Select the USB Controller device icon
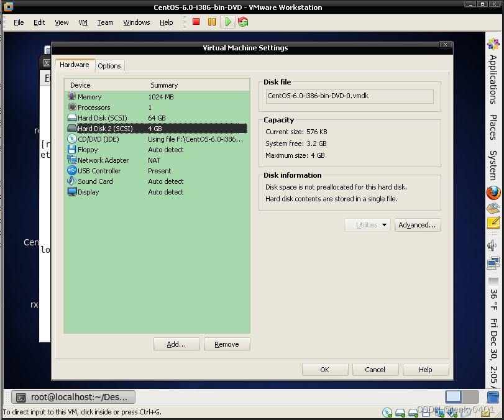This screenshot has width=504, height=420. [x=72, y=170]
